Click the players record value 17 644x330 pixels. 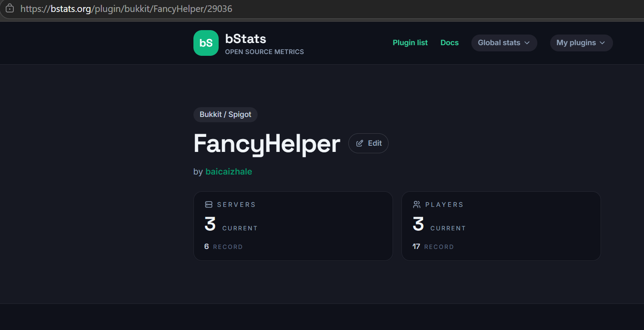click(416, 247)
